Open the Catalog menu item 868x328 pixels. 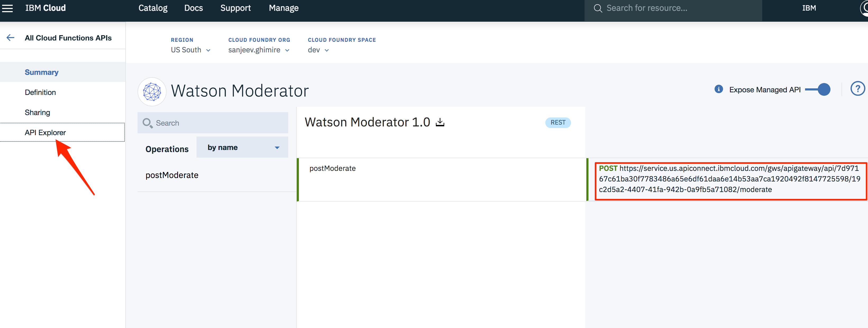[153, 8]
